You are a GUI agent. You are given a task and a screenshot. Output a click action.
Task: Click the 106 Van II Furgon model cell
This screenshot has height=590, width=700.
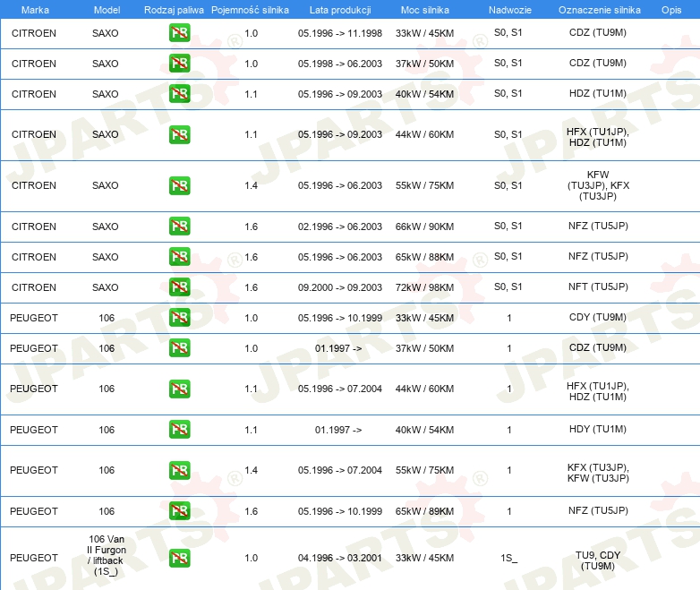pyautogui.click(x=107, y=555)
